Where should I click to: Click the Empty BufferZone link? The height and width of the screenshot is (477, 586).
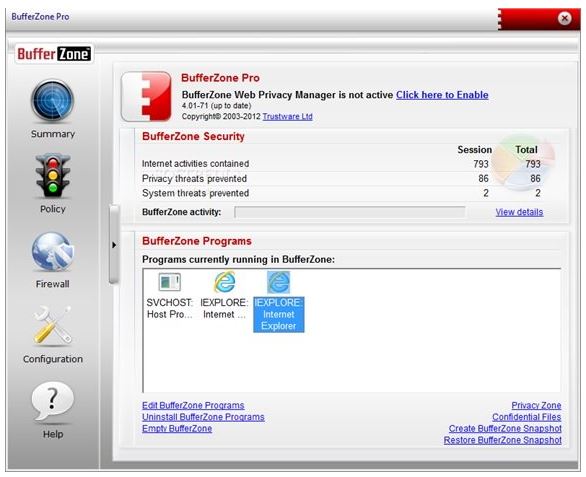click(x=177, y=428)
